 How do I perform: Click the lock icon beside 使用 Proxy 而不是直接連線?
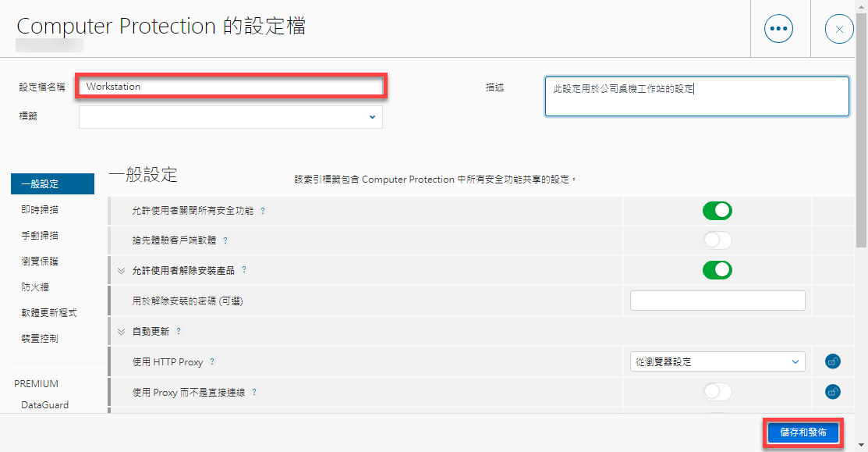pyautogui.click(x=832, y=392)
